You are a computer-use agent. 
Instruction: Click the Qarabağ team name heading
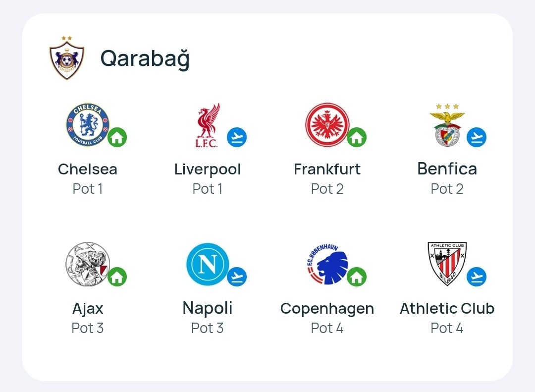coord(145,59)
